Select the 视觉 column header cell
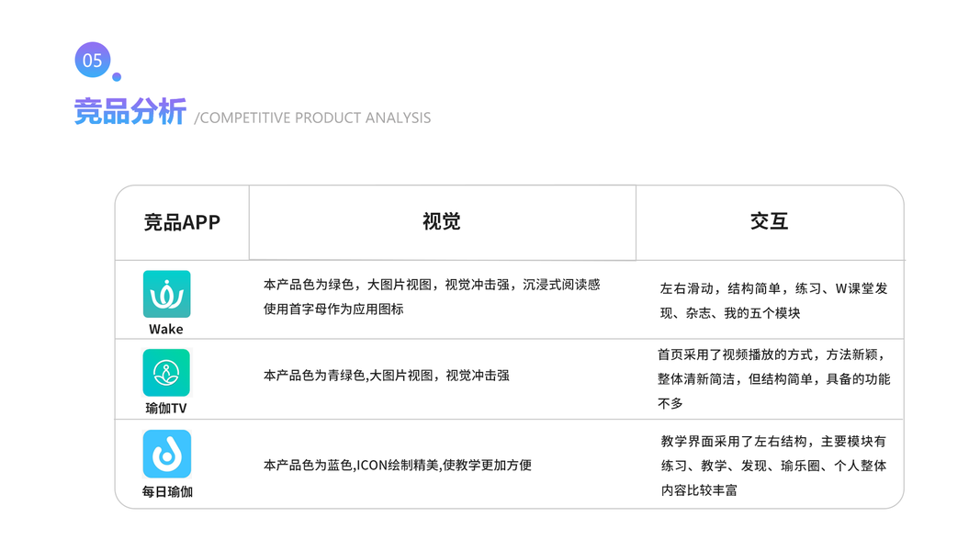Image resolution: width=980 pixels, height=551 pixels. pyautogui.click(x=442, y=222)
